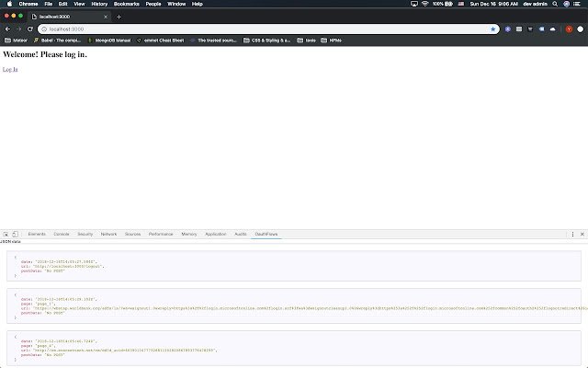Open the emmet Cheat Sheet bookmark
The image size is (588, 368).
(x=160, y=40)
